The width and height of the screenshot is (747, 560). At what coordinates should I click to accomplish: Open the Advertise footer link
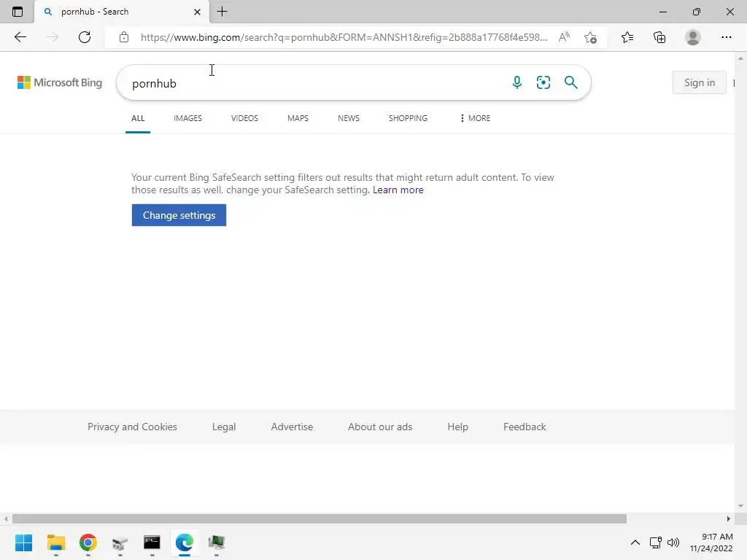coord(292,427)
